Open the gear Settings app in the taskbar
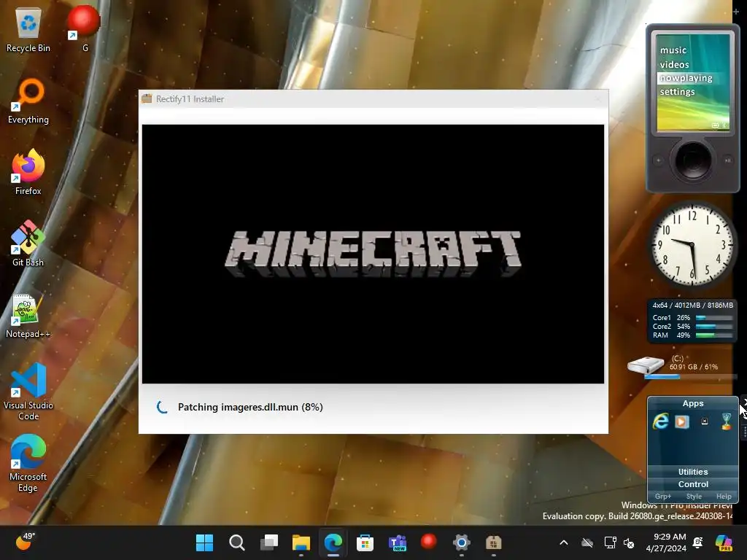 click(x=461, y=542)
